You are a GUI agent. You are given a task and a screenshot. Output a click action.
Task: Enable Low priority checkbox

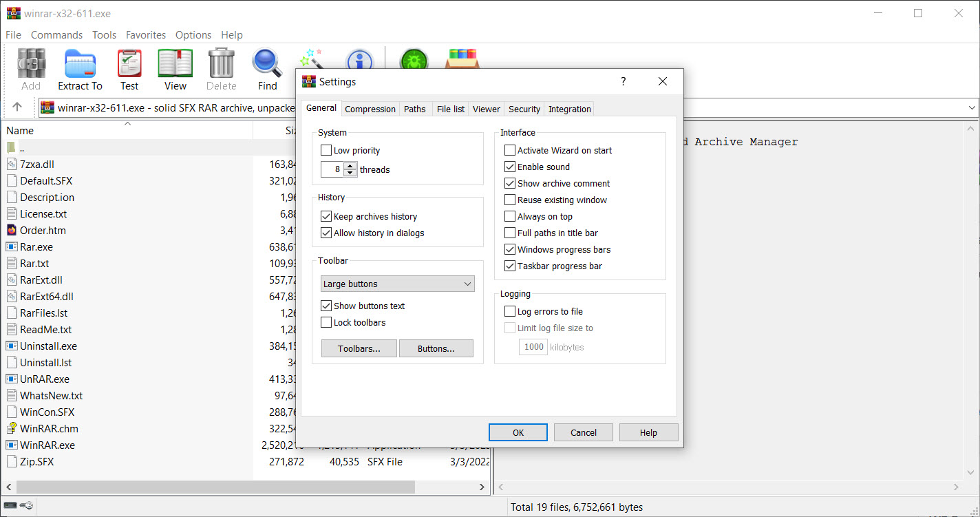click(326, 150)
